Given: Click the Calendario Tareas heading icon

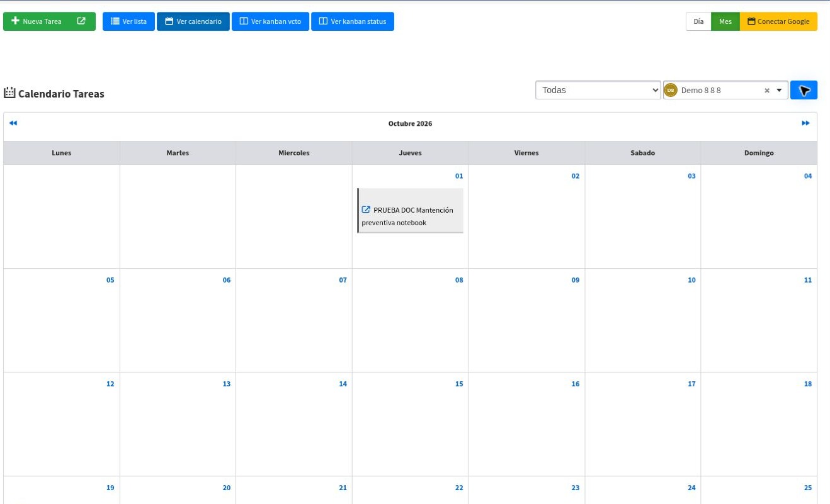Looking at the screenshot, I should (x=9, y=93).
